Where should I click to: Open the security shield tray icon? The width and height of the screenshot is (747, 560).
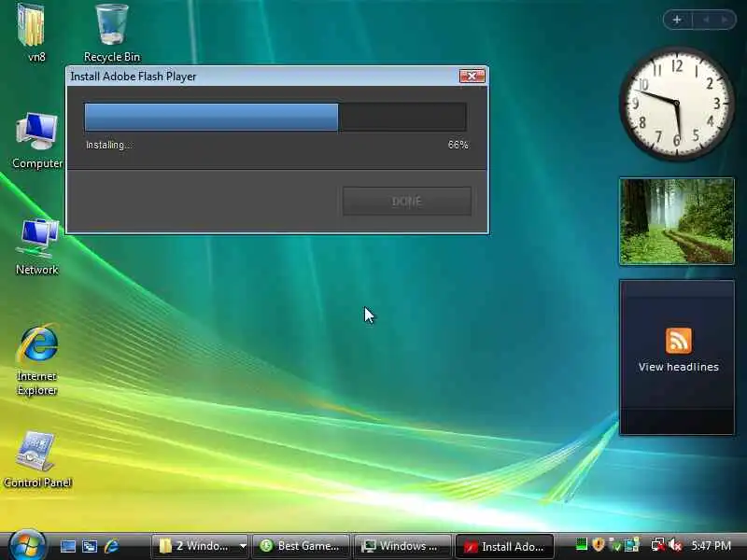click(599, 544)
